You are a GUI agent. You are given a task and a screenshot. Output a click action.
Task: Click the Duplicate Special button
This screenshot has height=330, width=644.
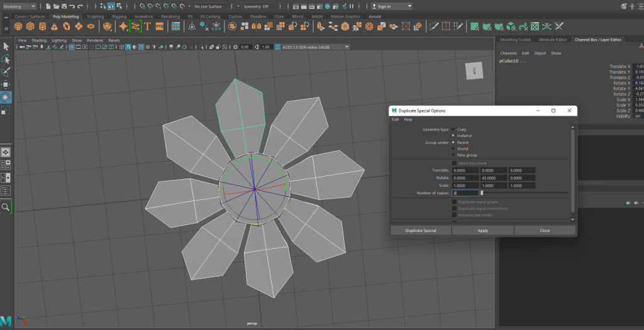[x=421, y=231]
